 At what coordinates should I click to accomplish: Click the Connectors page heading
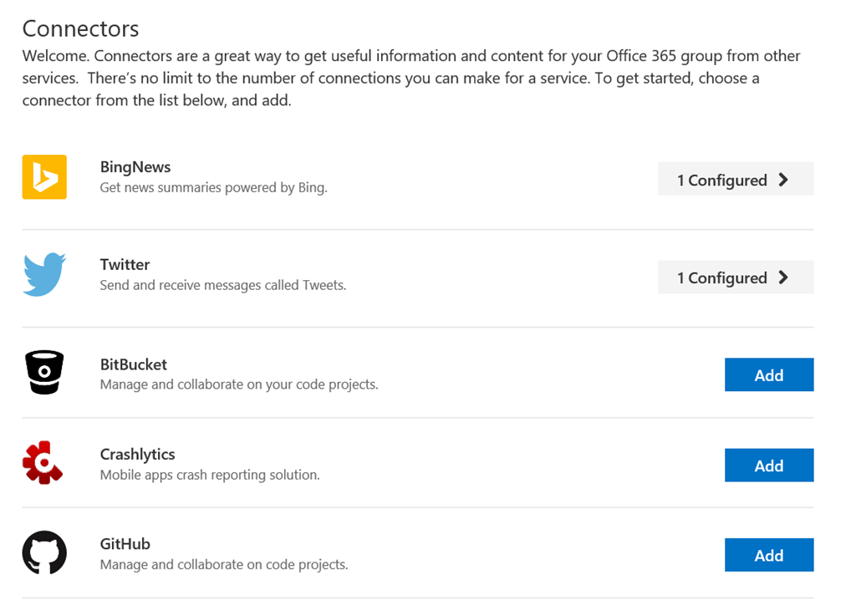[81, 28]
